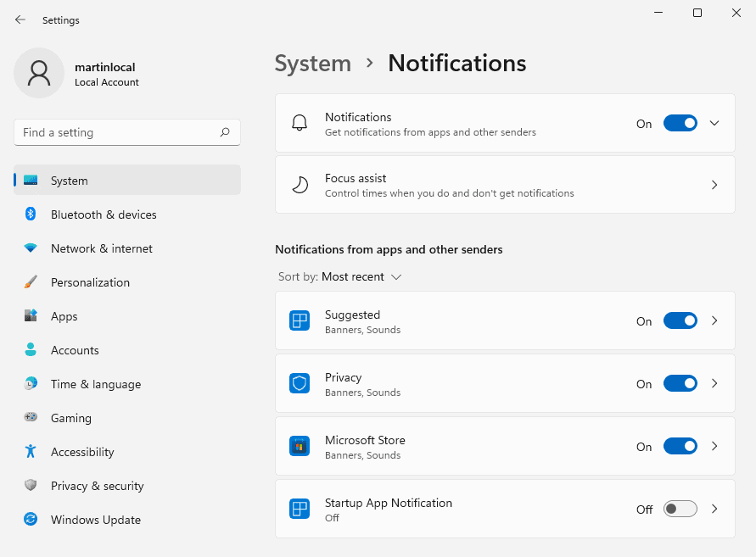Click the System monitor icon in sidebar
Viewport: 756px width, 557px height.
31,181
